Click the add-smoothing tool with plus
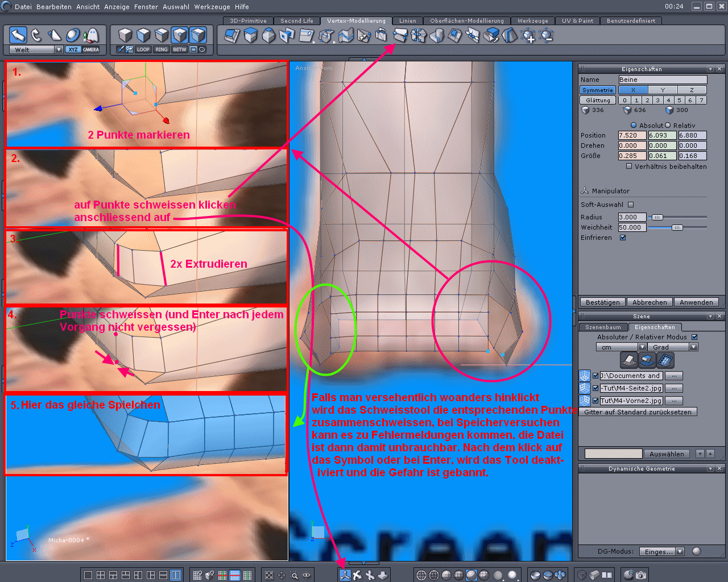Viewport: 728px width, 582px height. (x=528, y=36)
